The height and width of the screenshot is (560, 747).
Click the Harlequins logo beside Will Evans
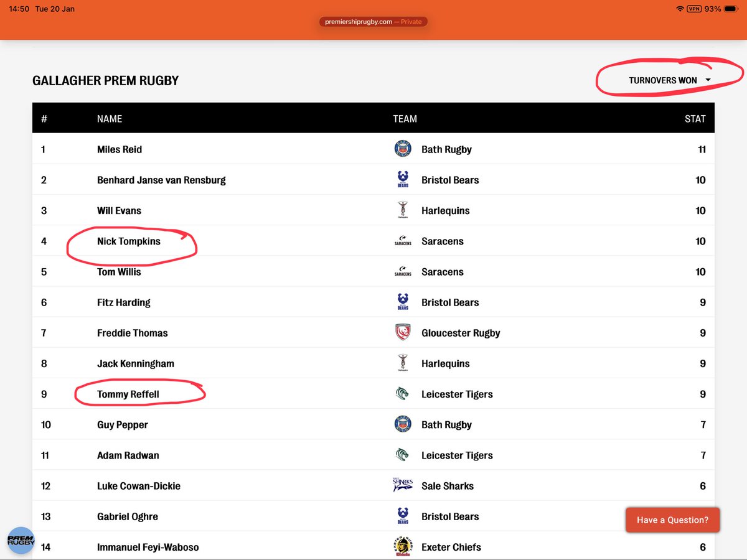[403, 210]
